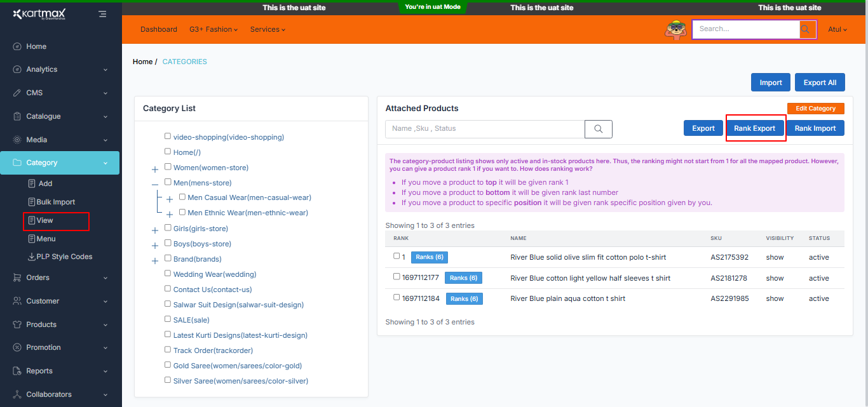Open Analytics from the sidebar icon
This screenshot has height=407, width=868.
point(17,70)
